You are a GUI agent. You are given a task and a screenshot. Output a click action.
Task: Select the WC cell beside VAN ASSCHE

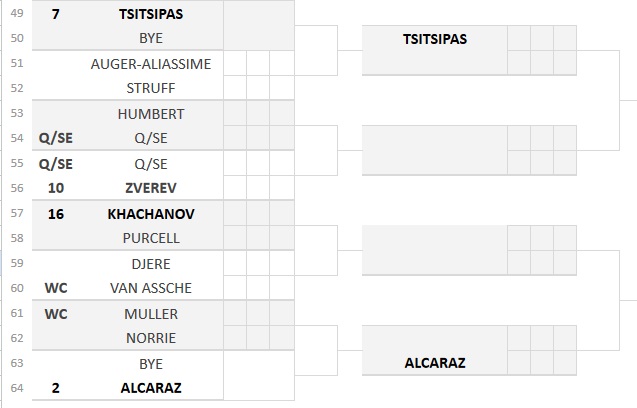[x=56, y=288]
